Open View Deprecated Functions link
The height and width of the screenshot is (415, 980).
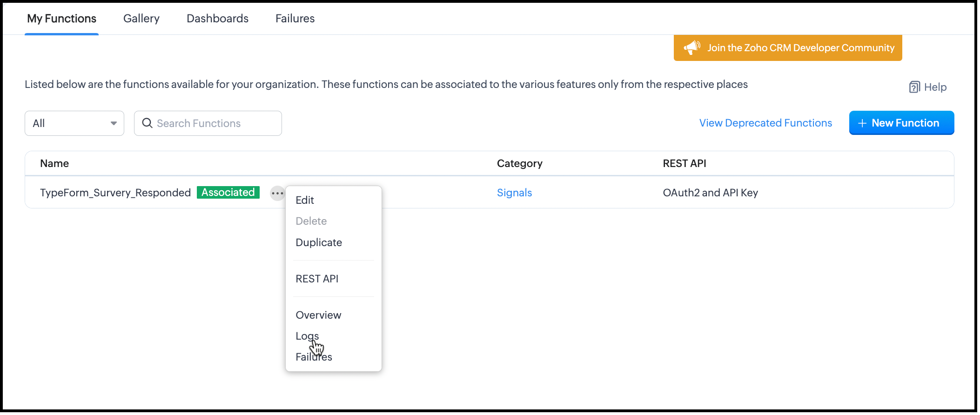(x=765, y=123)
